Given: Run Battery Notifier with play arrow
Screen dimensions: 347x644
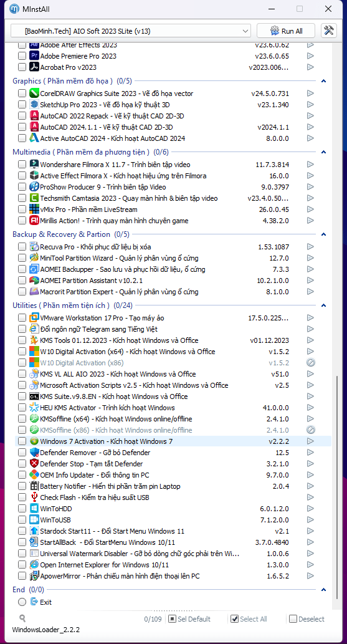Looking at the screenshot, I should (x=310, y=486).
